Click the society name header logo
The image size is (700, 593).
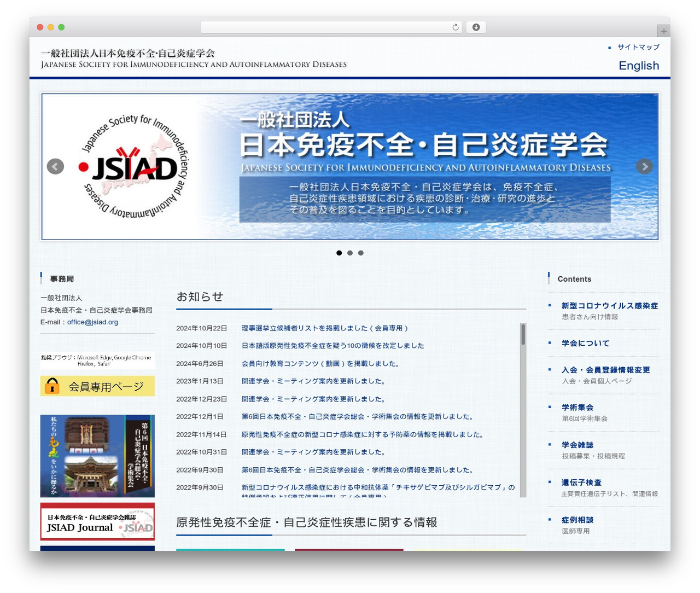(194, 58)
